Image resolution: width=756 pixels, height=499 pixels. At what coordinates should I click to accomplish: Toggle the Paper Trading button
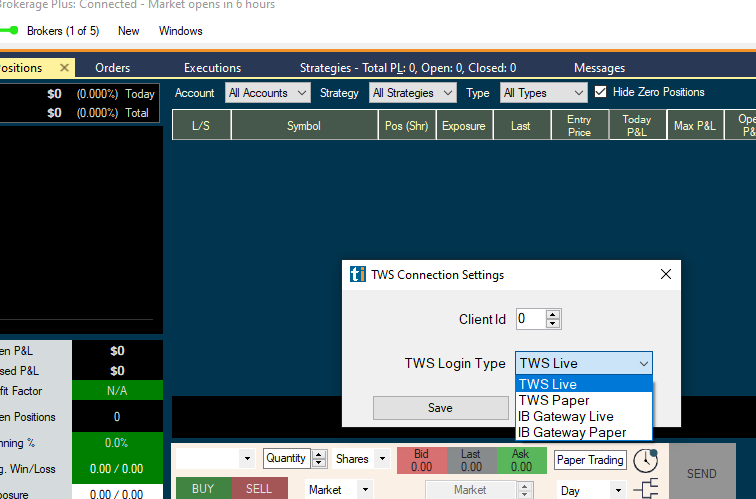590,460
